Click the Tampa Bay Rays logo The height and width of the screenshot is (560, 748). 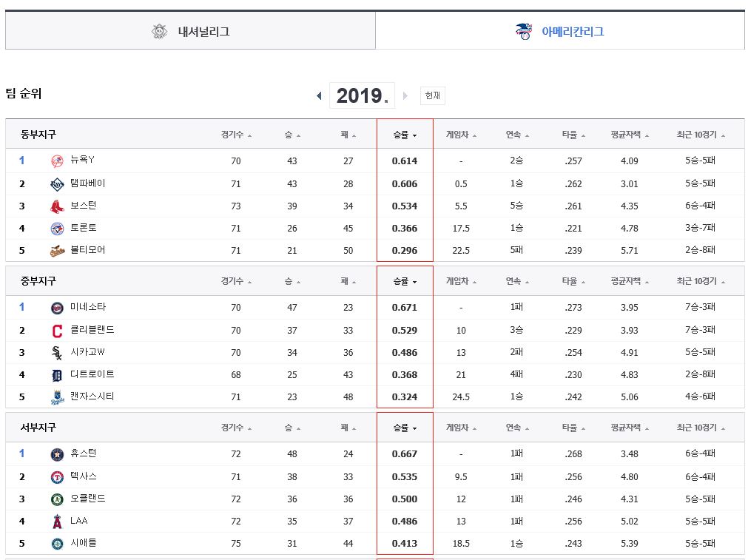(57, 184)
